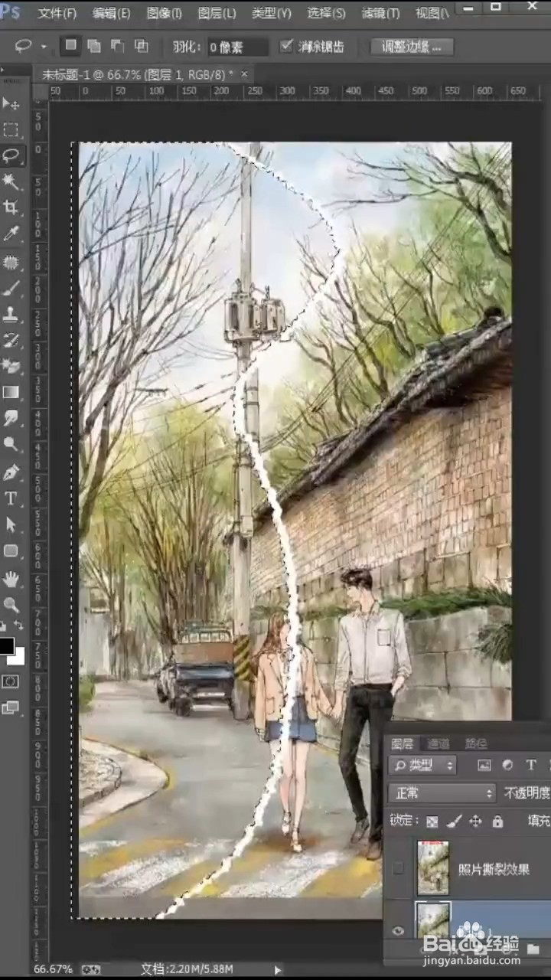Click the 羽化 feather value field
The height and width of the screenshot is (980, 551).
237,47
